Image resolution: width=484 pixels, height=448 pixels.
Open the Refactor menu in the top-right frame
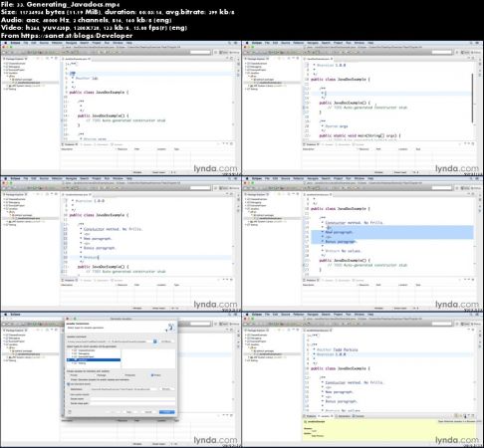tap(299, 43)
